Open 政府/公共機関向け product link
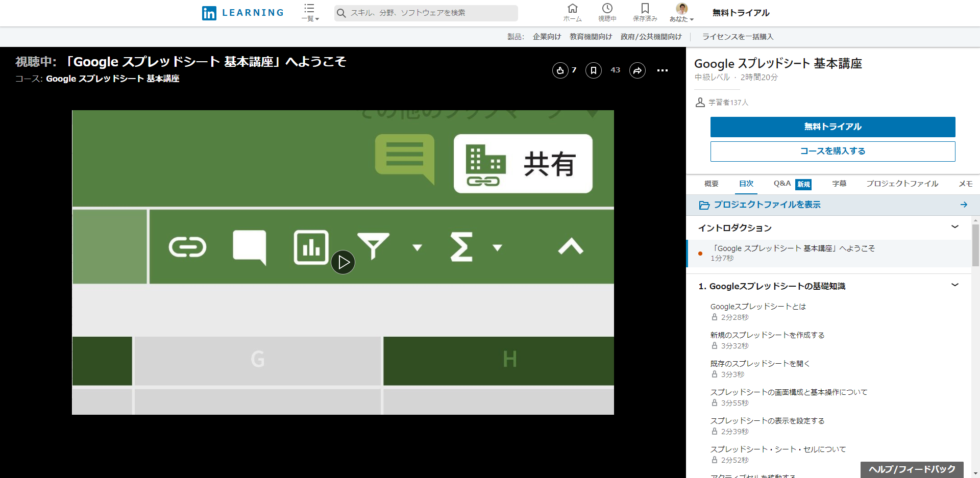 651,37
